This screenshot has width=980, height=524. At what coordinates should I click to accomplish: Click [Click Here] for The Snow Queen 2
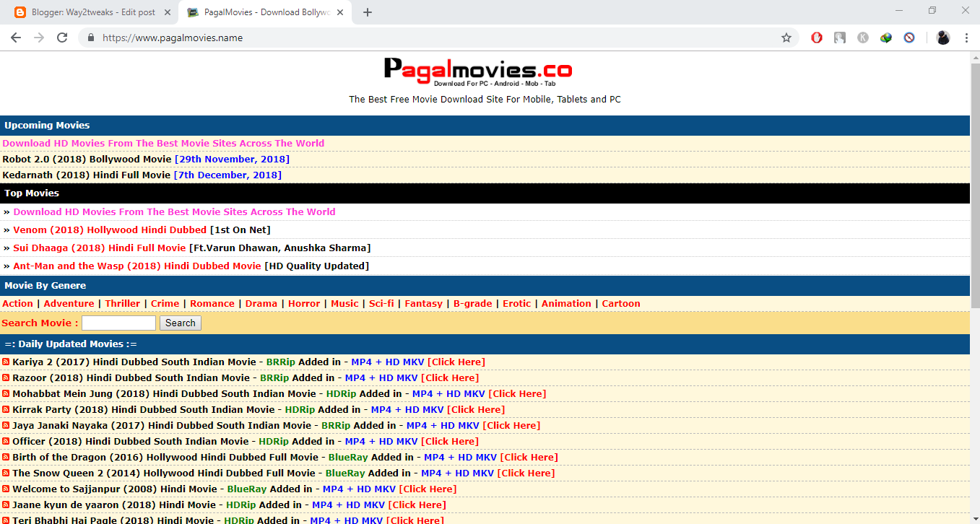click(x=526, y=473)
